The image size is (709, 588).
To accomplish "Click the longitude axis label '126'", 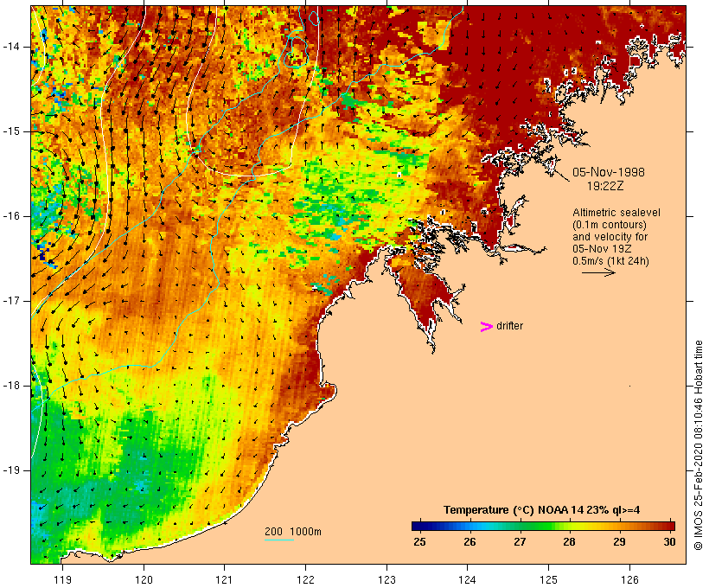I will [x=629, y=579].
